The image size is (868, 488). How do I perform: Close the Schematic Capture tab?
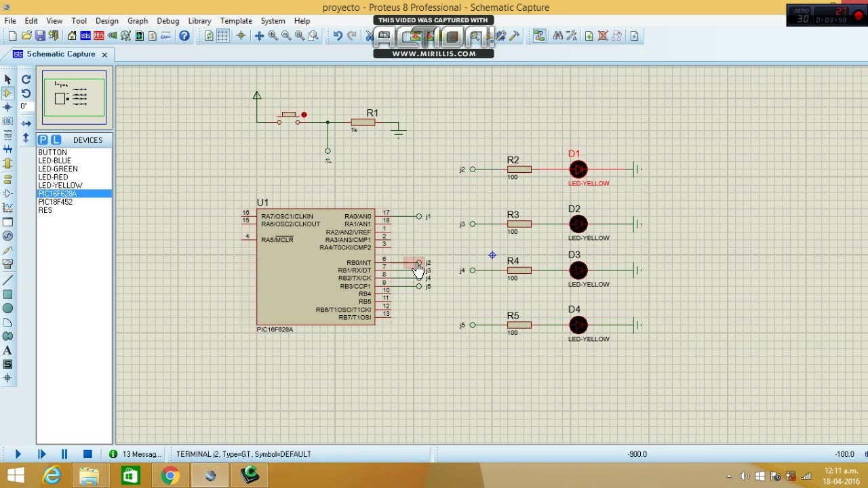[104, 54]
